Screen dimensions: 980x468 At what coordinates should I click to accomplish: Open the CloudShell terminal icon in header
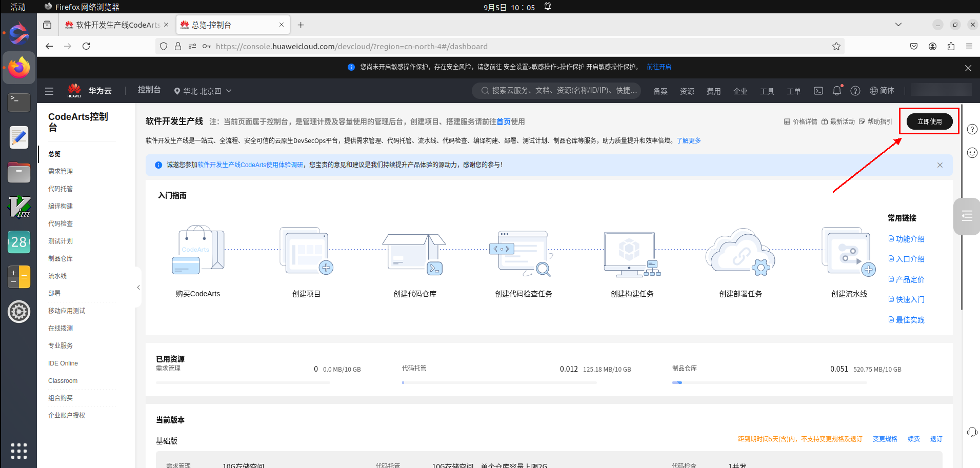[818, 91]
